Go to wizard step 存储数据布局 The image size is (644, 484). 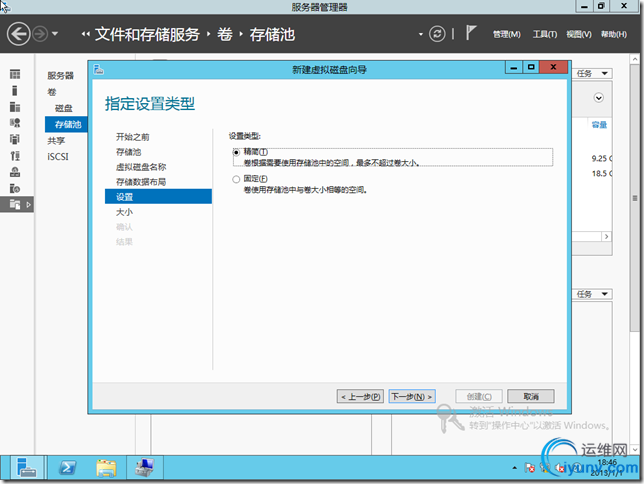[x=141, y=182]
